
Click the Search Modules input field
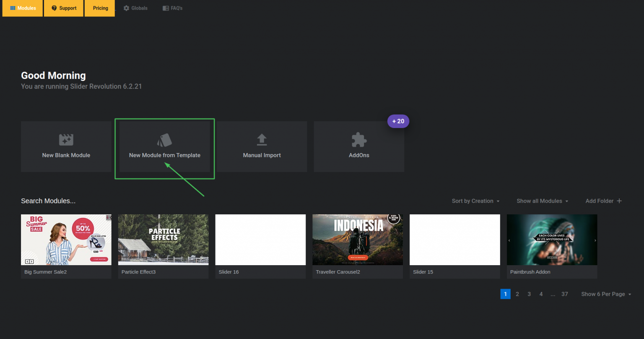[x=48, y=201]
